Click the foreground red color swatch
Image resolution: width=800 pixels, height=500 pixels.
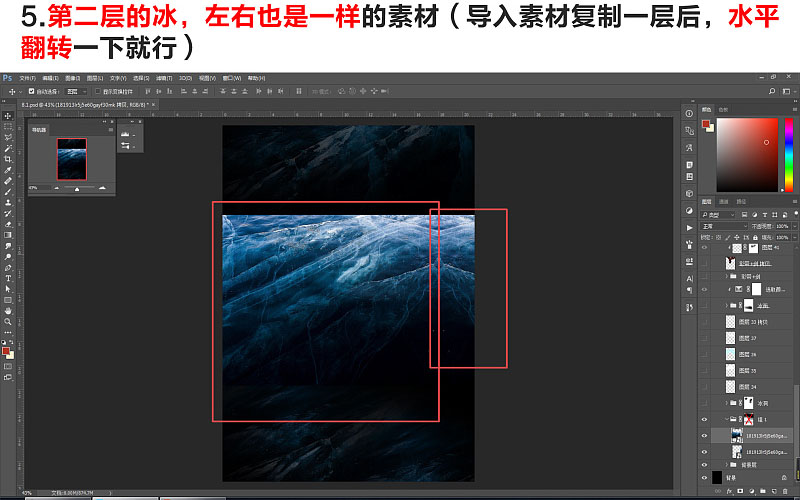click(6, 351)
